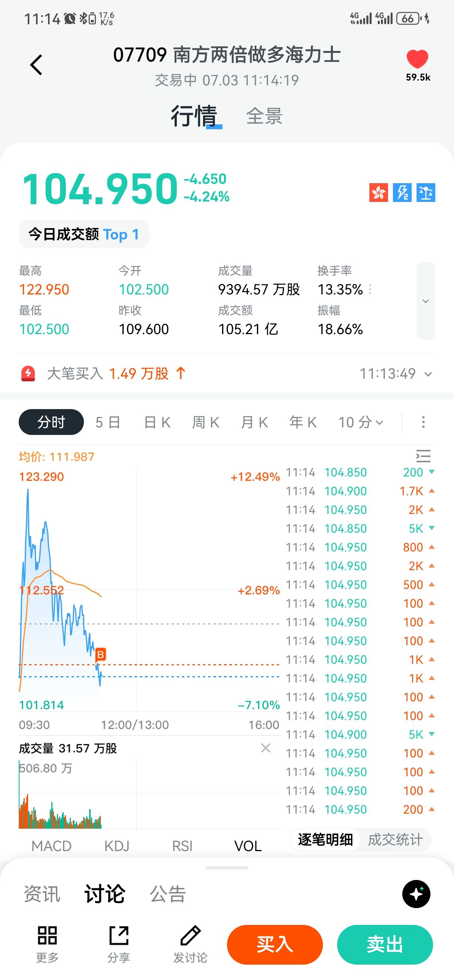454x980 pixels.
Task: Select the 分时 chart period
Action: [51, 422]
